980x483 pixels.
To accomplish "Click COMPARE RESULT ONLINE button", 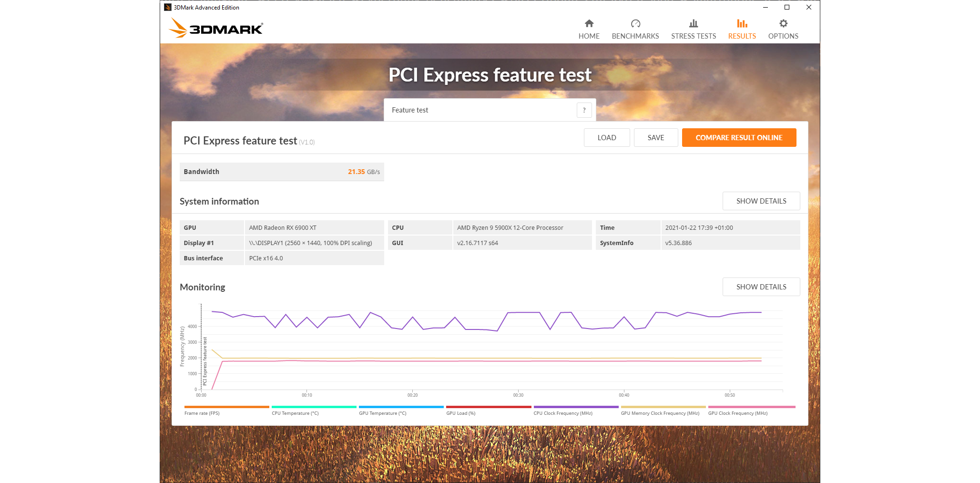I will (x=739, y=138).
